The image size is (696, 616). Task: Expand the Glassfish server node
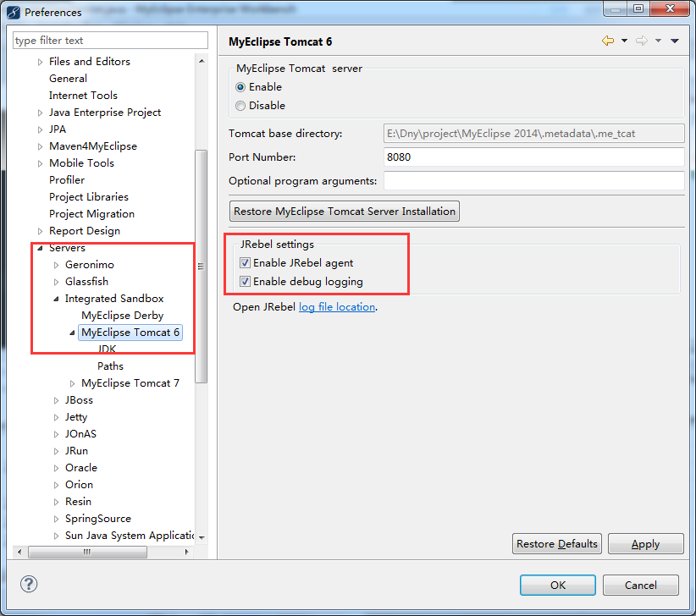tap(56, 282)
